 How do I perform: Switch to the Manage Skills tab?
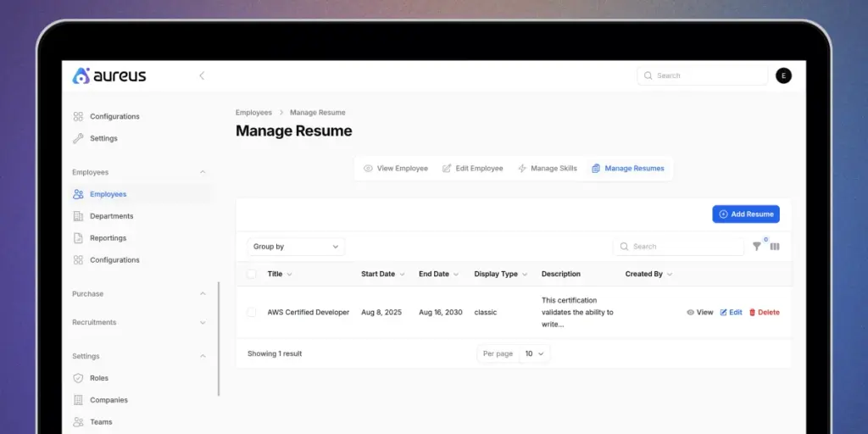tap(547, 169)
